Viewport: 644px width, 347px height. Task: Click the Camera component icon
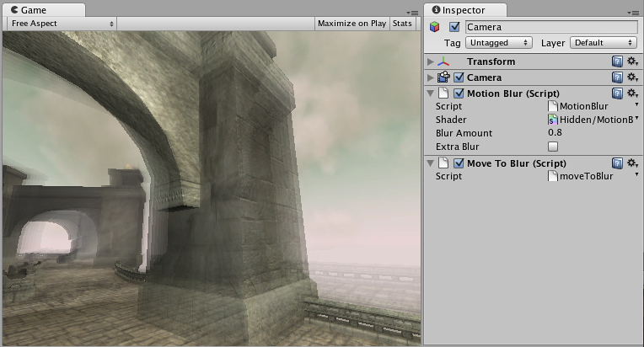coord(443,77)
